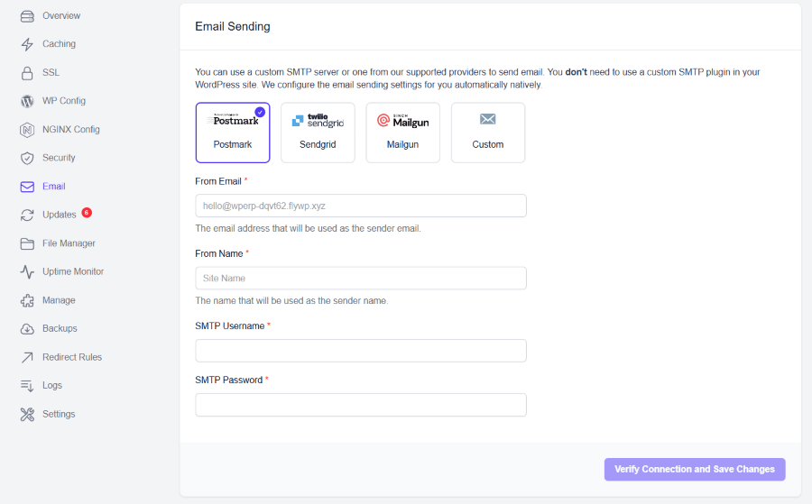
Task: Click the WordPress logo for WP Config
Action: tap(27, 101)
